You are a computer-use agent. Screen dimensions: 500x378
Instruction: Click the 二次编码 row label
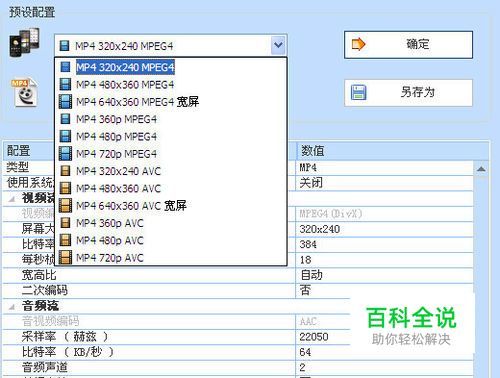(x=45, y=290)
